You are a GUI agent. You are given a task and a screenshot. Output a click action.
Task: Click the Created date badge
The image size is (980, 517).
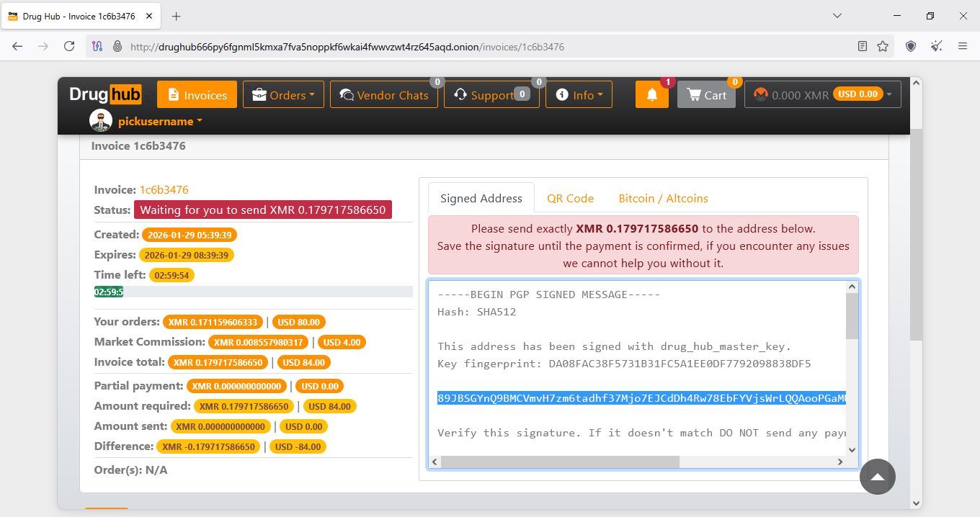pos(190,235)
